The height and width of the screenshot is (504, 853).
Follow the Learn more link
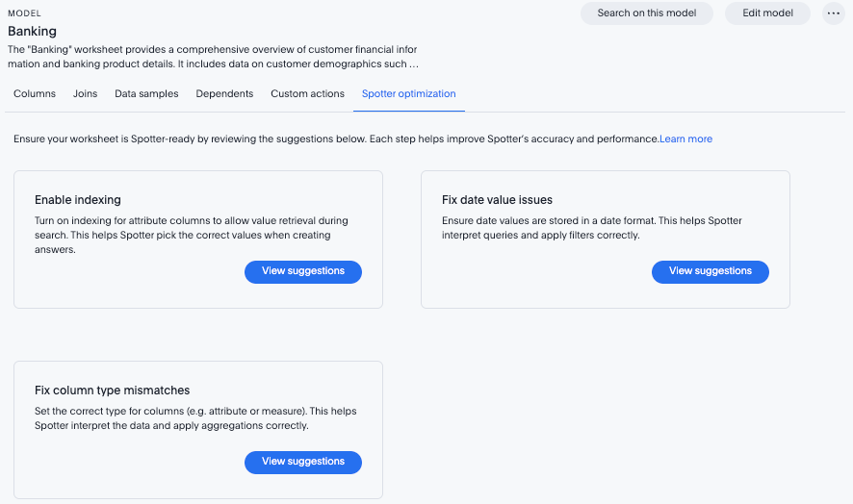tap(685, 139)
